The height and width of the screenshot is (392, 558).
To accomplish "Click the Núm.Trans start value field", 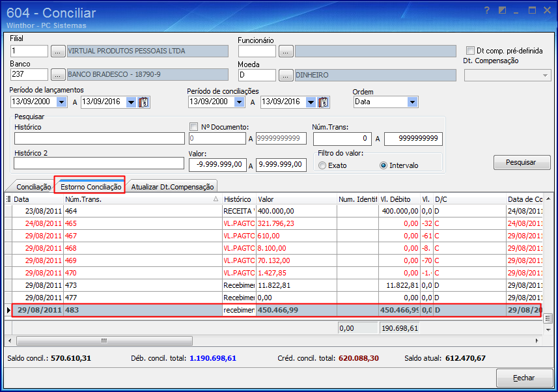I will click(x=342, y=139).
